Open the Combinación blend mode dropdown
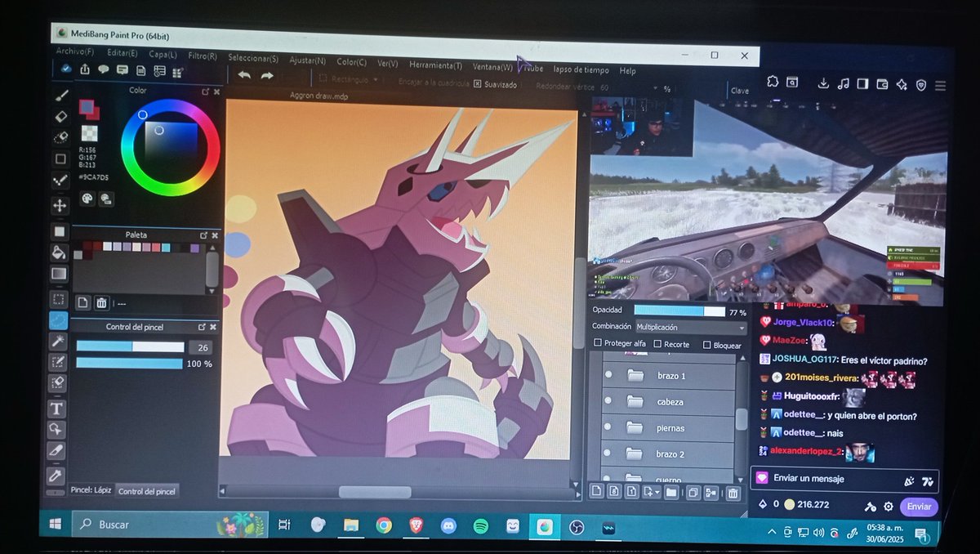 point(690,327)
